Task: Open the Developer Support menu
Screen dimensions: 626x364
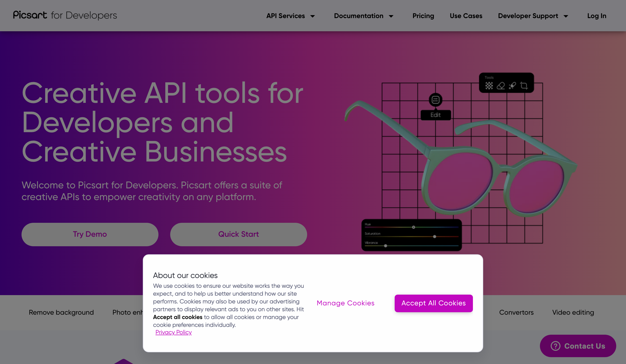Action: pyautogui.click(x=528, y=16)
